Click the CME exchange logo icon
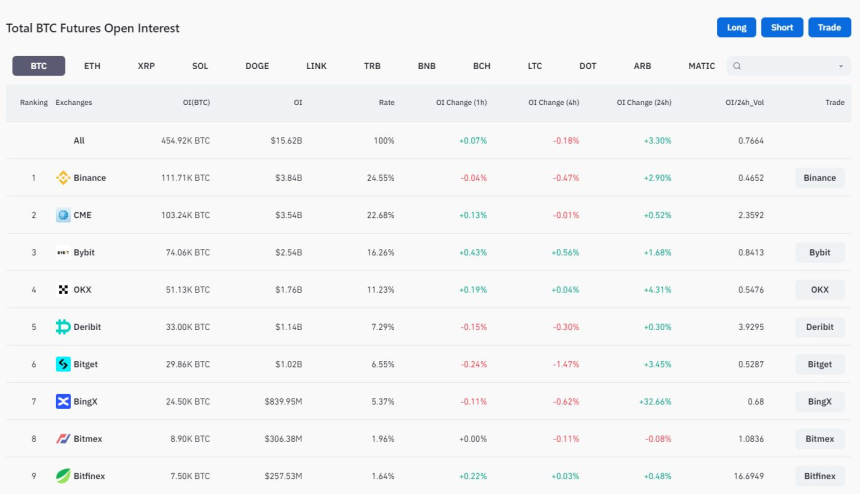 tap(63, 215)
